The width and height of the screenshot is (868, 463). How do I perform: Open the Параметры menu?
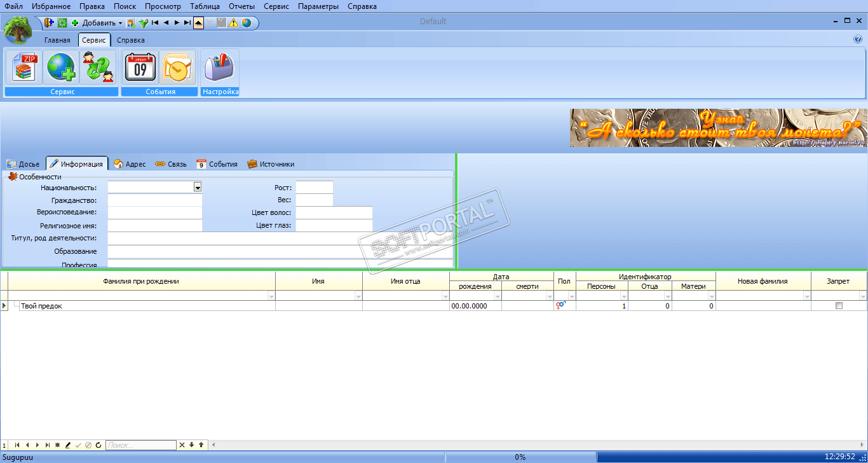[x=318, y=6]
